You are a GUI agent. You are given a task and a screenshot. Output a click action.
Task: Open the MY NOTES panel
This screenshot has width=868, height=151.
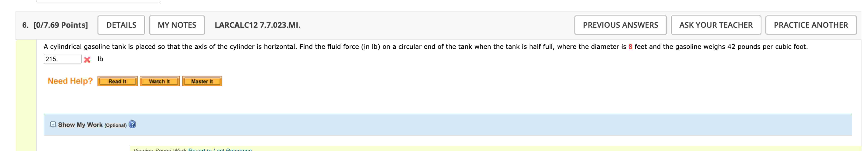tap(178, 25)
